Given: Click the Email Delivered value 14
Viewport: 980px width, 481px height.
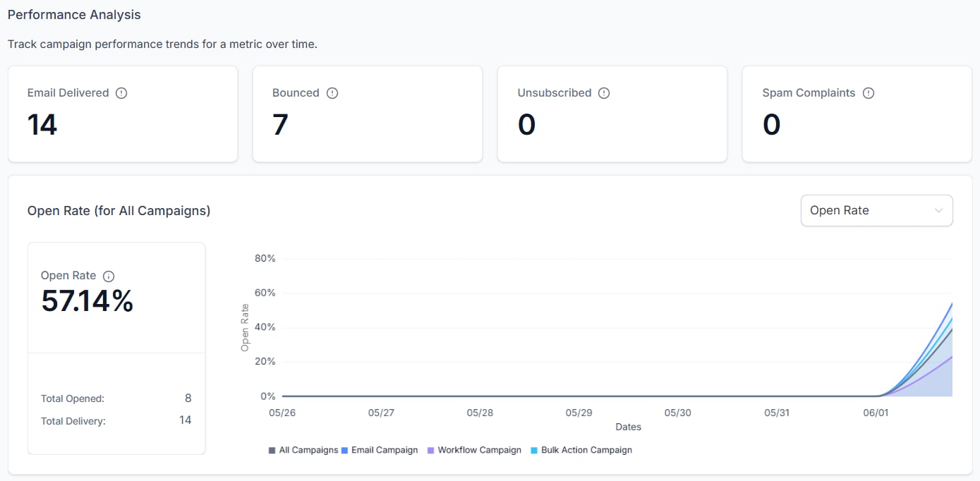Looking at the screenshot, I should [42, 125].
